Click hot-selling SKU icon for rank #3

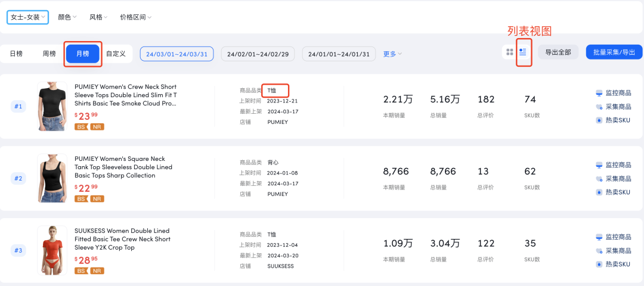pos(599,265)
